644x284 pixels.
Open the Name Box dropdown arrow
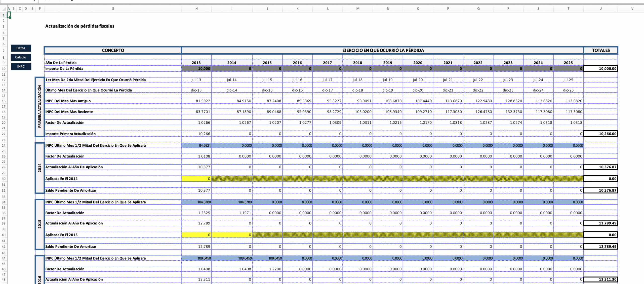click(x=34, y=1)
